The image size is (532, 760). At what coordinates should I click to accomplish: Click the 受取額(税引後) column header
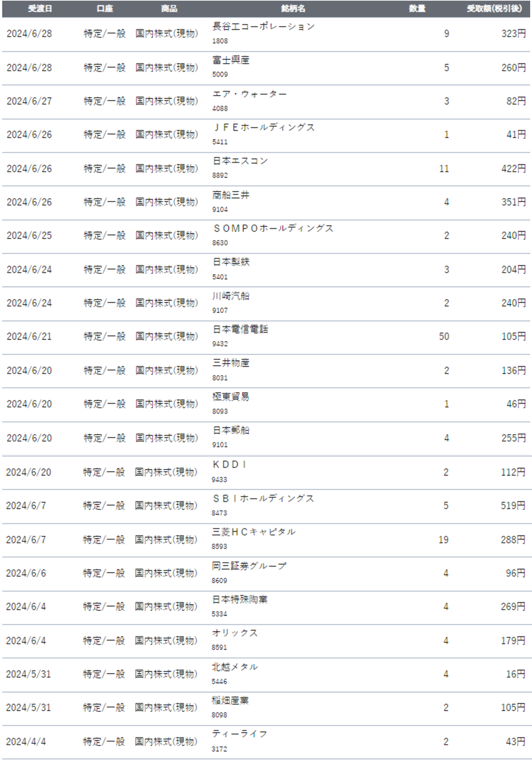pyautogui.click(x=494, y=9)
